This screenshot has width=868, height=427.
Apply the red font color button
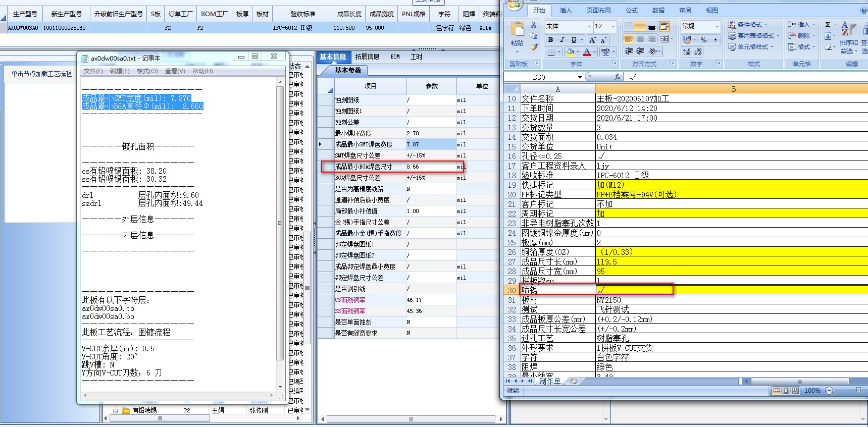586,51
